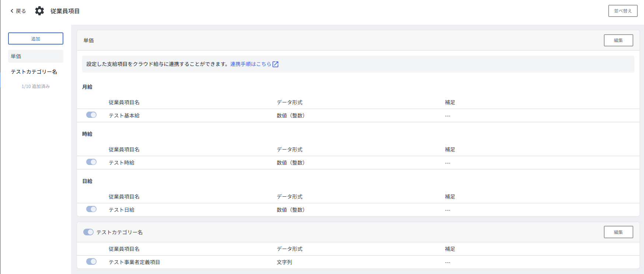Click the external link icon after 連携手順はこちら
This screenshot has width=644, height=274.
coord(275,64)
